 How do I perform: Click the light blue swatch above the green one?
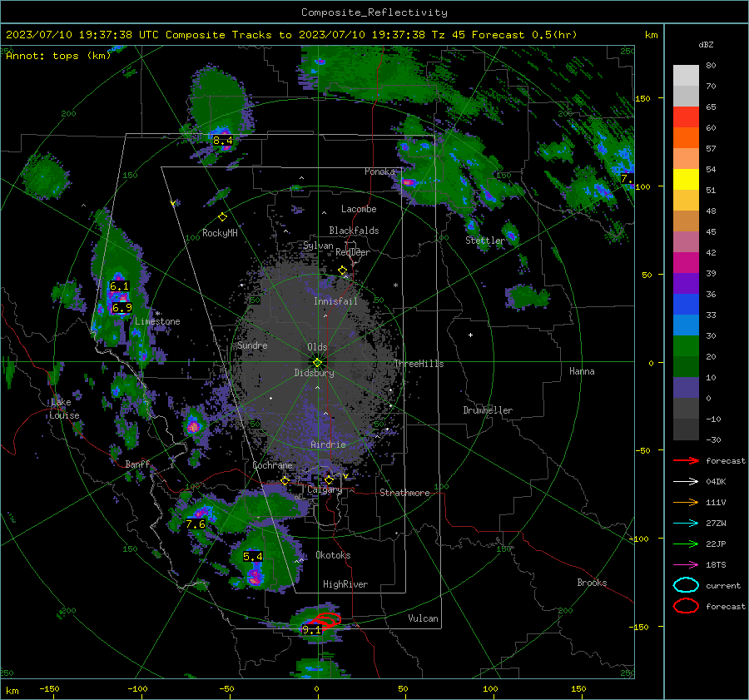[x=686, y=325]
